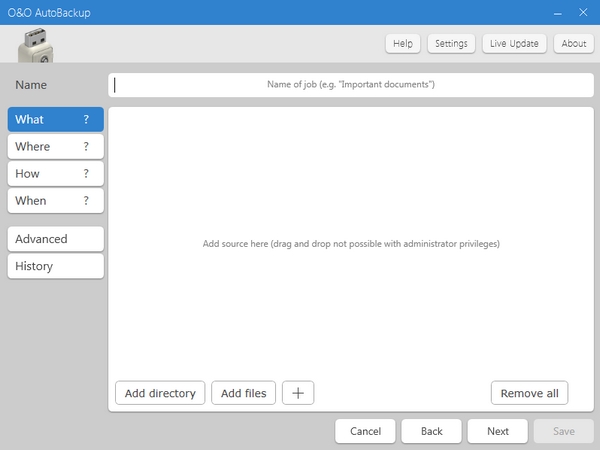The width and height of the screenshot is (600, 450).
Task: Select the What step tab
Action: click(x=55, y=119)
